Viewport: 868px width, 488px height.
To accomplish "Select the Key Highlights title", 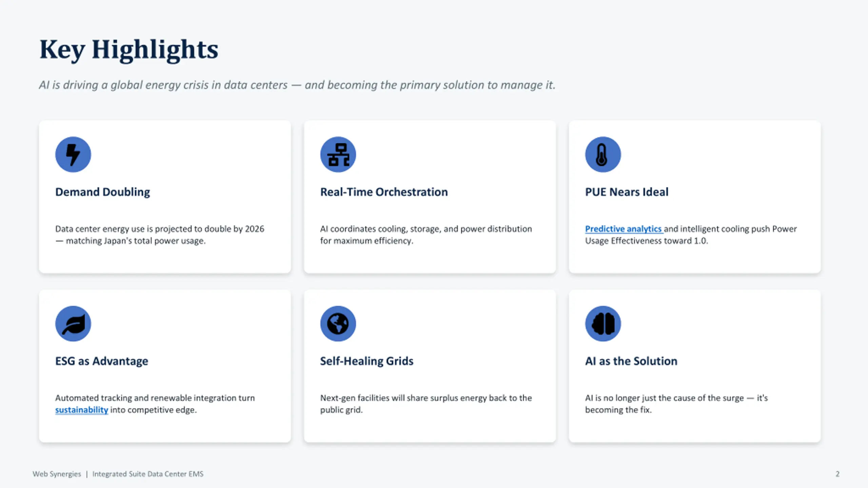I will [x=129, y=50].
